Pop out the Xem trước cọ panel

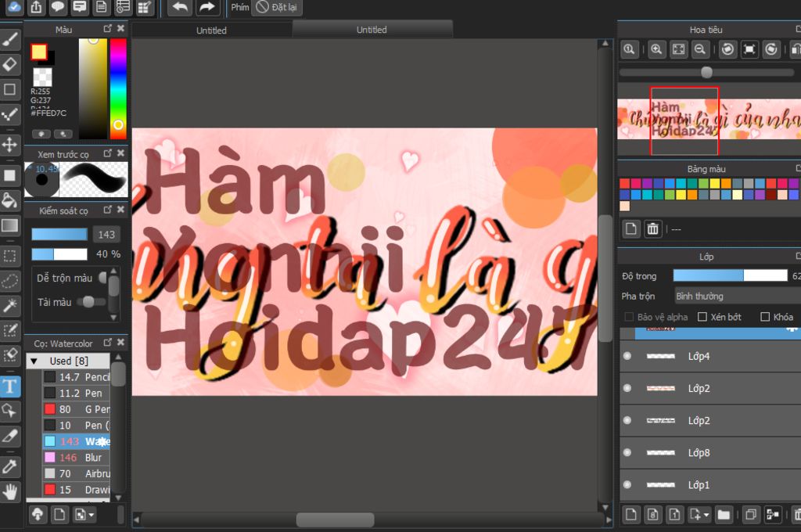[x=107, y=153]
